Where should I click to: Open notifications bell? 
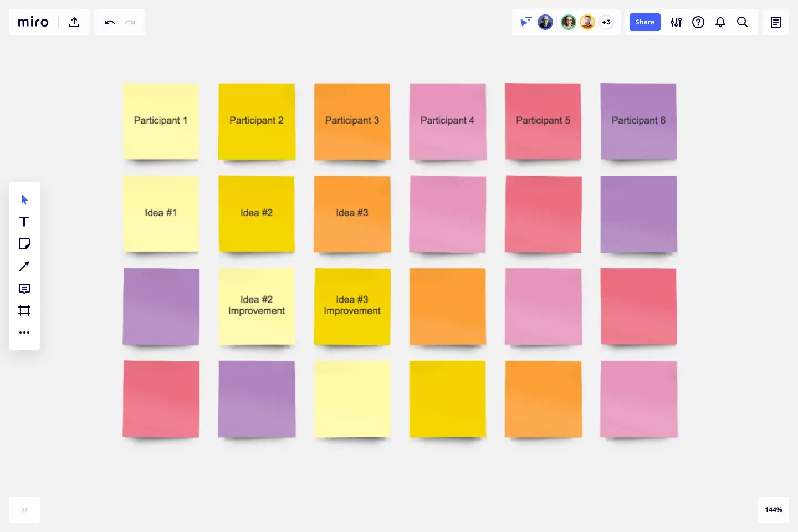tap(720, 22)
